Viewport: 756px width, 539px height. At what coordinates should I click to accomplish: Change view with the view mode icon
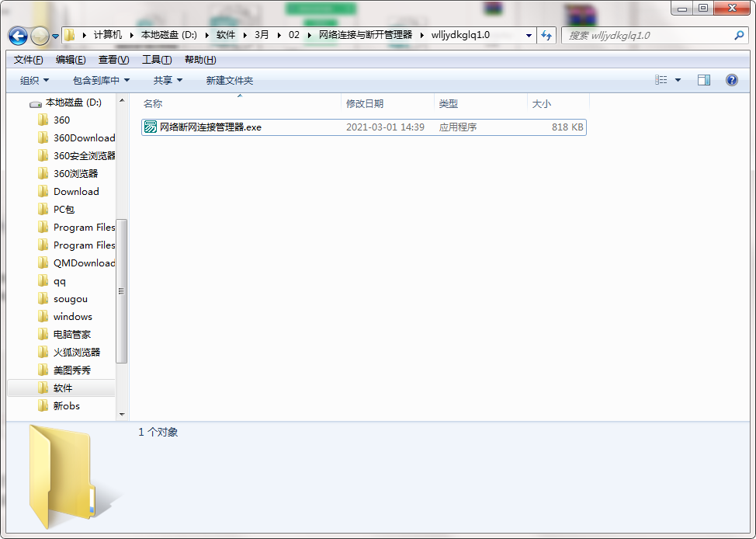tap(661, 80)
